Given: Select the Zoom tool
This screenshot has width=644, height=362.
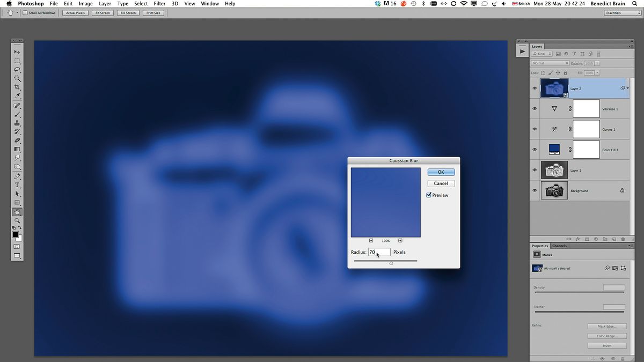Looking at the screenshot, I should point(17,219).
